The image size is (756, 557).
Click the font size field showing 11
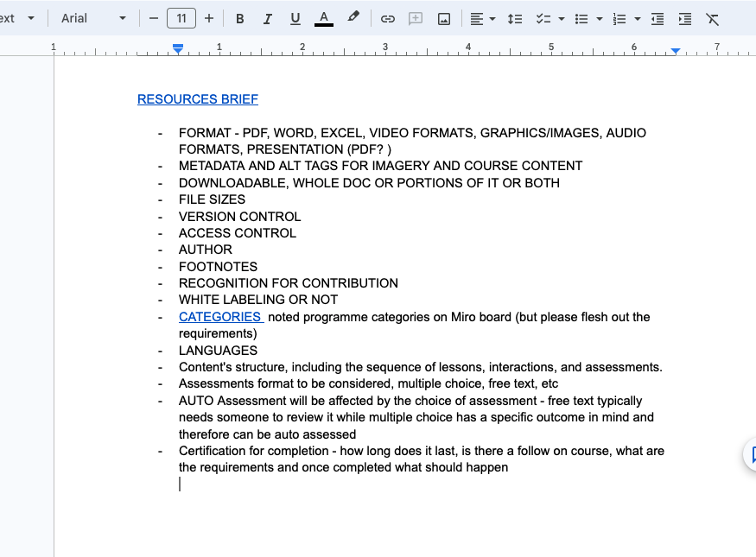(x=181, y=18)
